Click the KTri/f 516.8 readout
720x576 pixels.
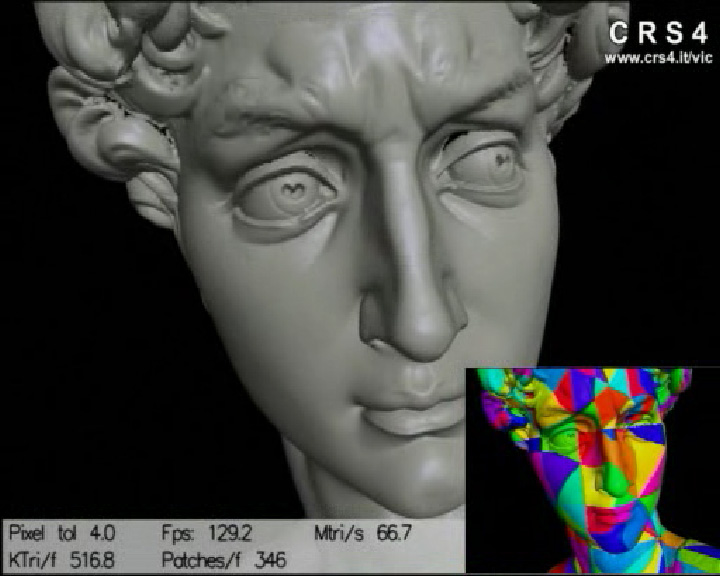(x=62, y=560)
